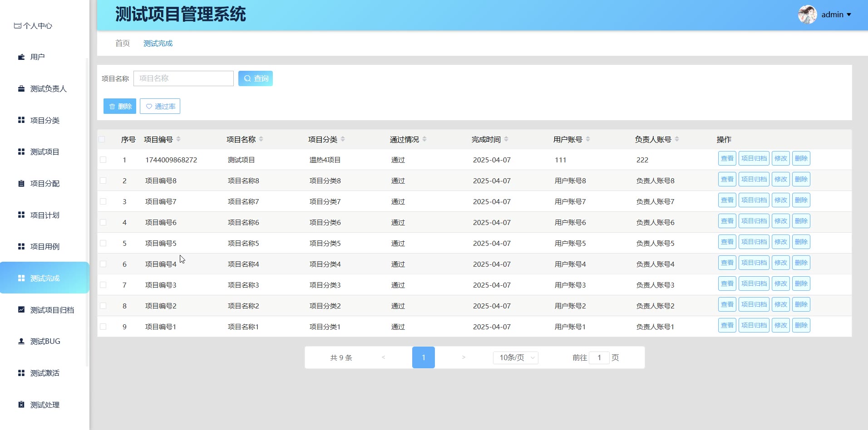Expand the admin user dropdown arrow
This screenshot has height=430, width=868.
click(x=849, y=15)
